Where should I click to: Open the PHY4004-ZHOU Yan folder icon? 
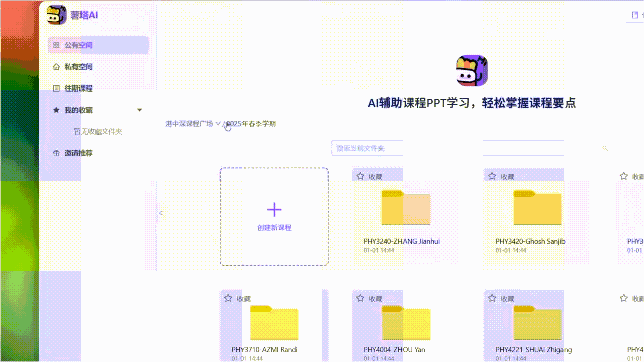(x=406, y=322)
